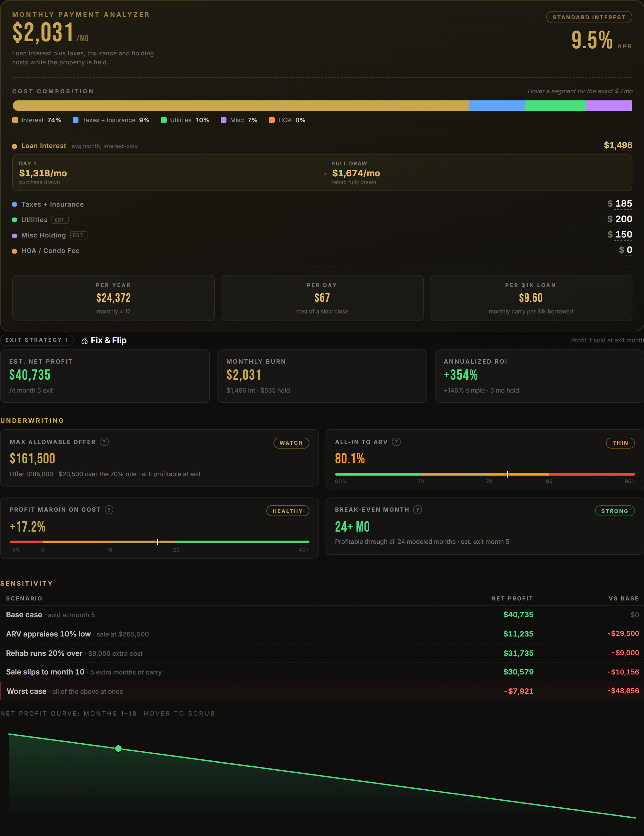Screen dimensions: 644x836
Task: Click the Fix & Flip house icon
Action: tap(85, 341)
